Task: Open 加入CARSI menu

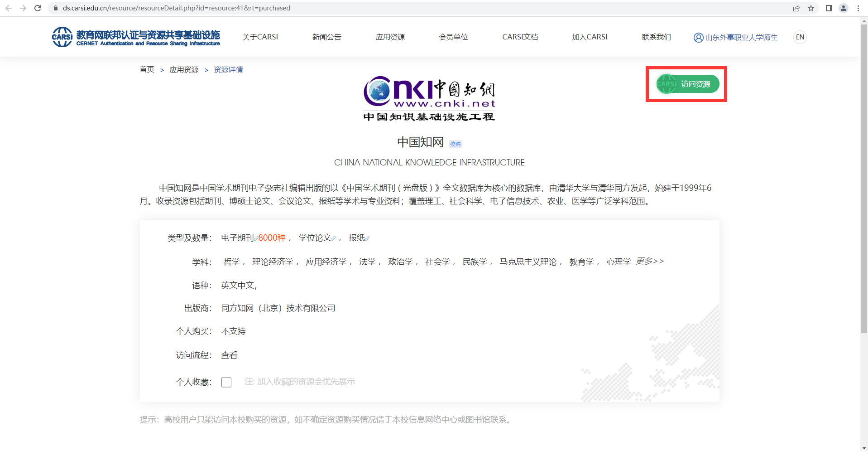Action: click(x=590, y=37)
